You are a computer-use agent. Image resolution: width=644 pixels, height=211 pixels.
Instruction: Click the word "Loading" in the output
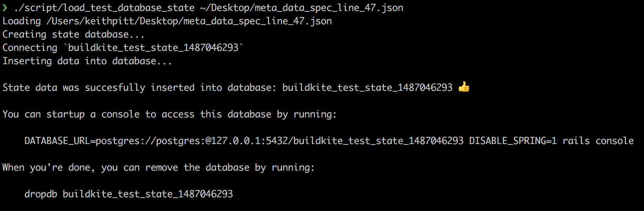coord(22,21)
